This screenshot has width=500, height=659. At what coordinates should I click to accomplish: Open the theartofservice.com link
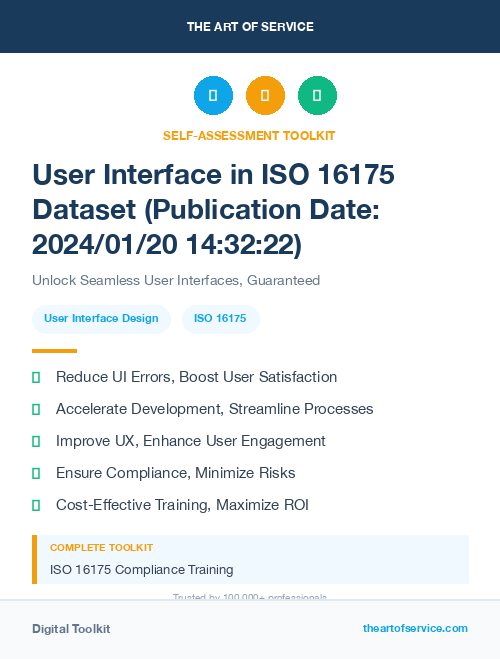pyautogui.click(x=415, y=628)
